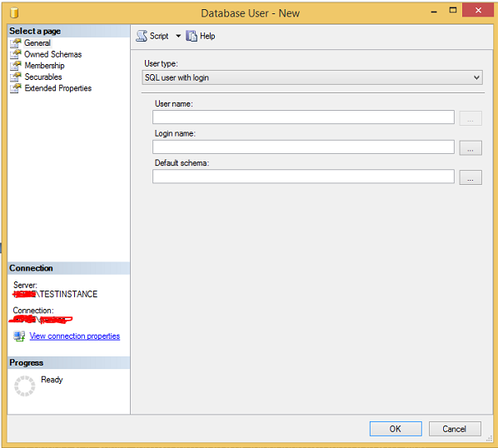
Task: Click the Membership page icon
Action: 16,66
